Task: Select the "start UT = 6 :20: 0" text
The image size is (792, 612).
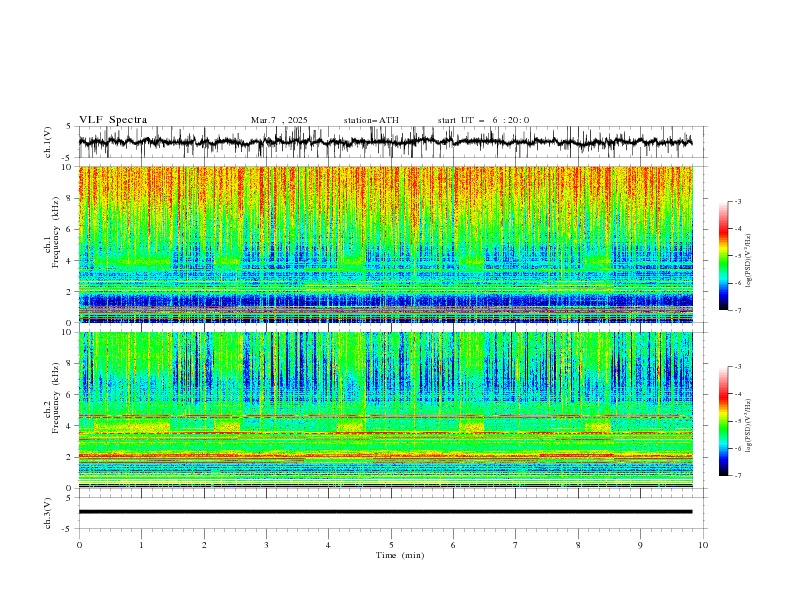Action: pyautogui.click(x=483, y=120)
